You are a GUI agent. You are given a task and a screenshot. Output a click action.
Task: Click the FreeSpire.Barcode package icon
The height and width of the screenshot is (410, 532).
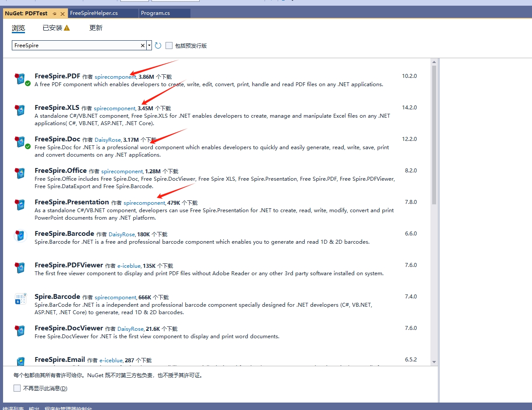20,236
